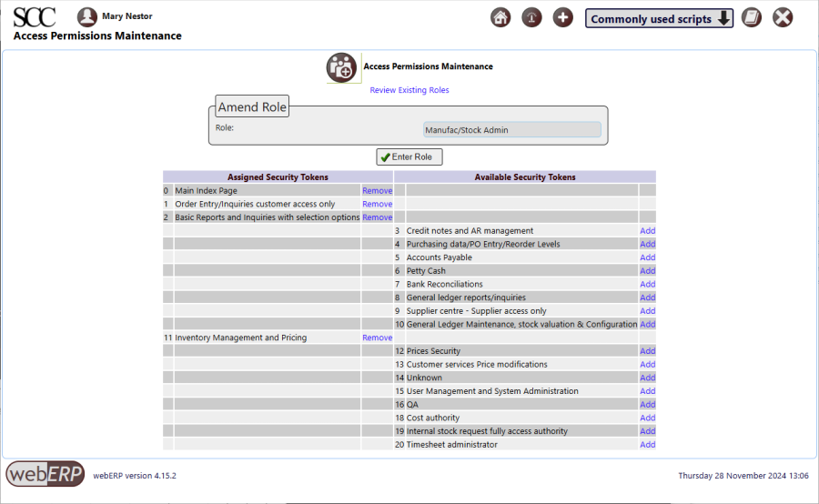
Task: Add the Petty Cash token
Action: tap(648, 270)
